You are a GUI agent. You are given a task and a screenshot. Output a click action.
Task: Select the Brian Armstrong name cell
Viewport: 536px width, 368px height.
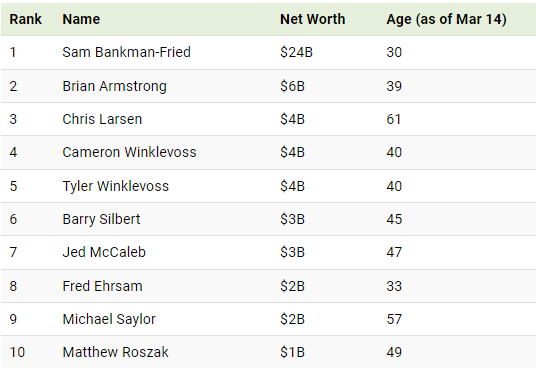pos(115,86)
